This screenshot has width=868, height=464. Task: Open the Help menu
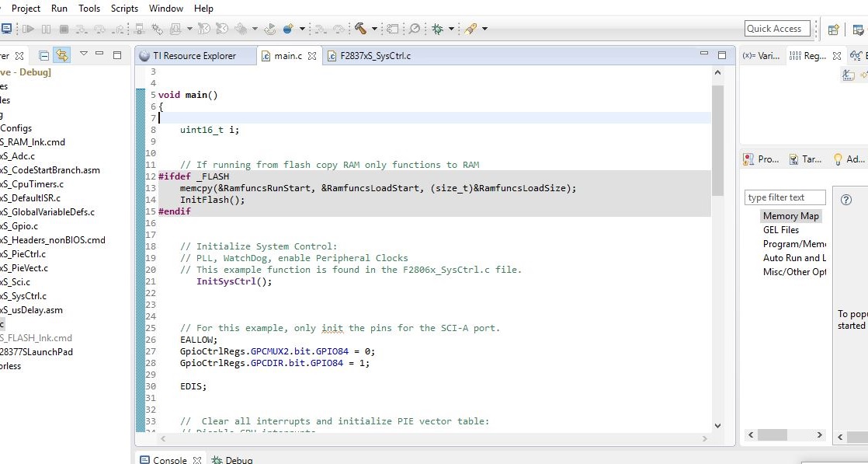tap(203, 9)
